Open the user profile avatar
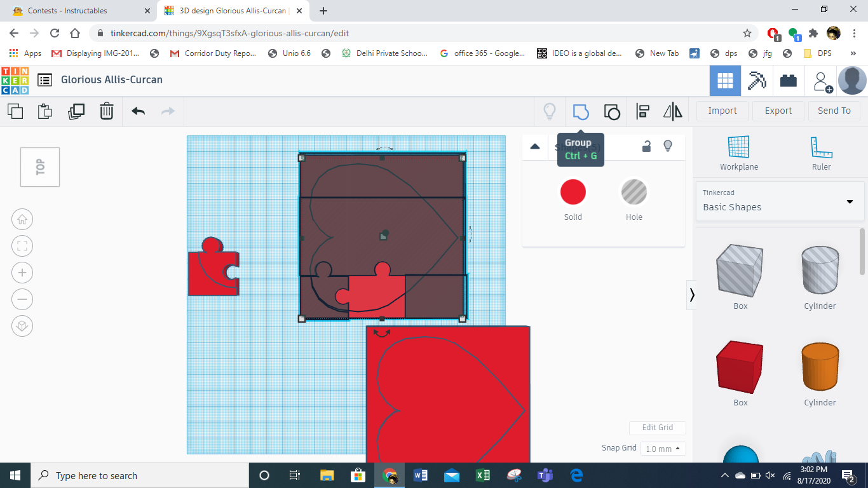868x488 pixels. tap(852, 81)
